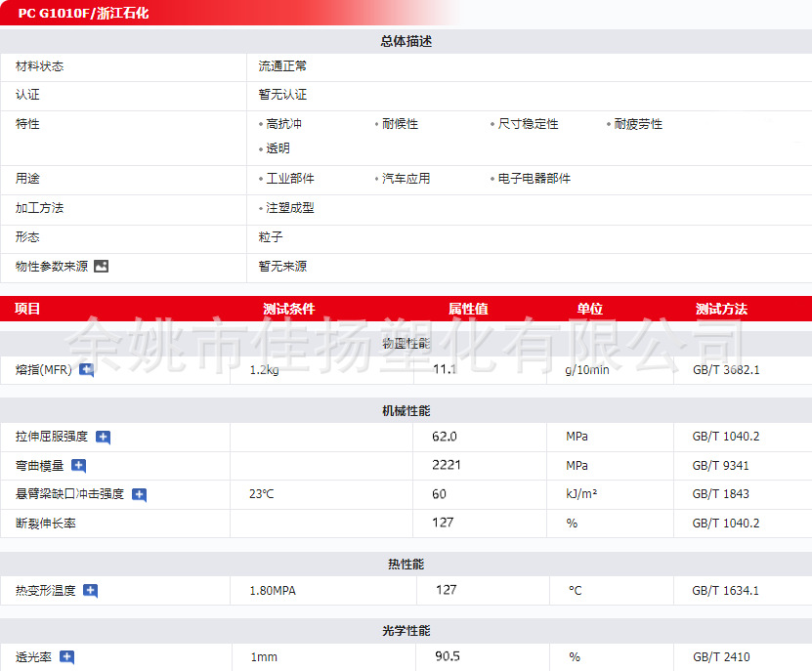Select the value 90.5
The image size is (812, 671).
448,656
